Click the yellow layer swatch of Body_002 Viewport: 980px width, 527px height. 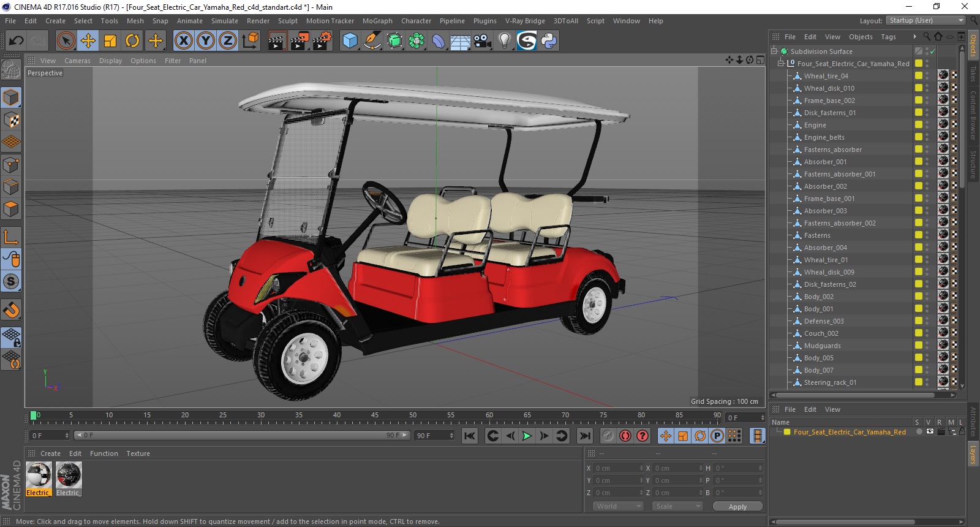click(x=918, y=296)
